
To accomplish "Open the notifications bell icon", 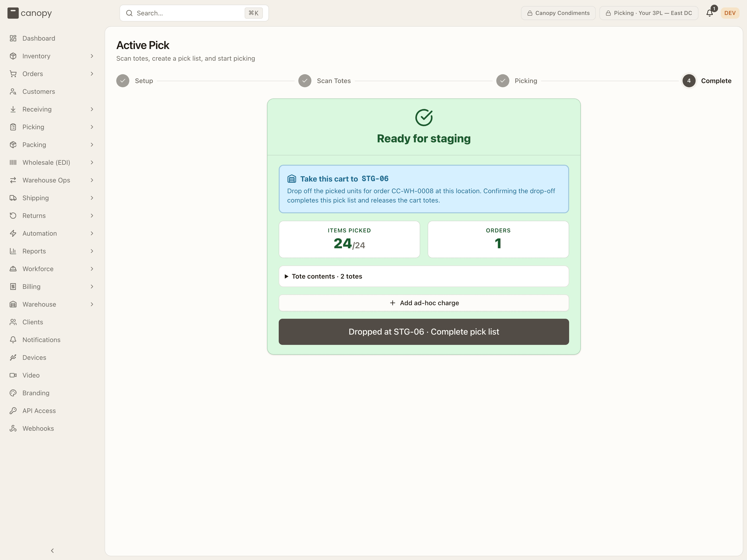I will (x=709, y=13).
